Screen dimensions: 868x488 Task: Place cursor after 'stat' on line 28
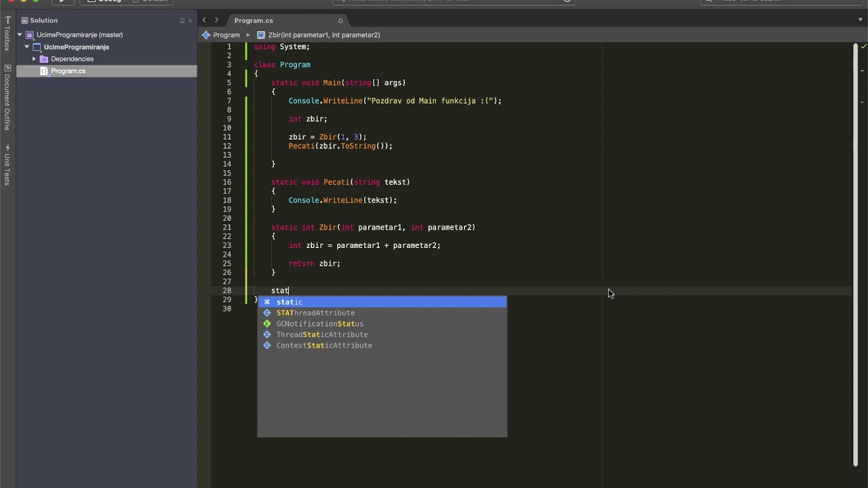click(289, 291)
